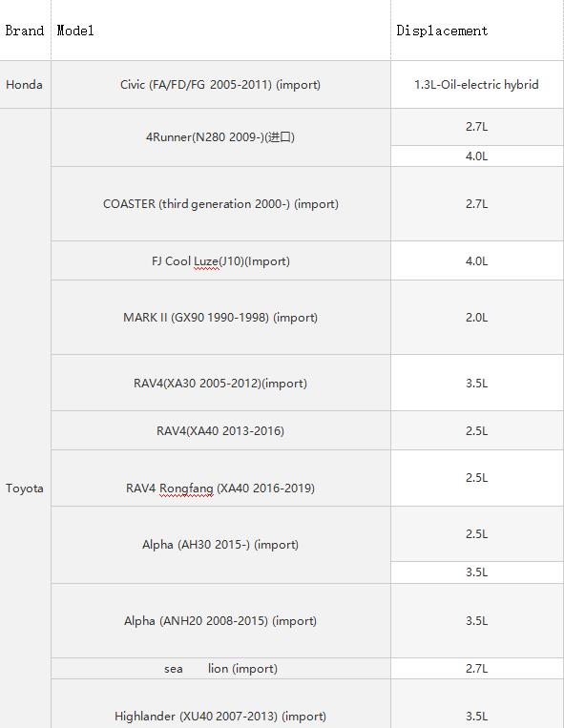Select the Highlander (XU40 2007-2013) cell

tap(221, 704)
